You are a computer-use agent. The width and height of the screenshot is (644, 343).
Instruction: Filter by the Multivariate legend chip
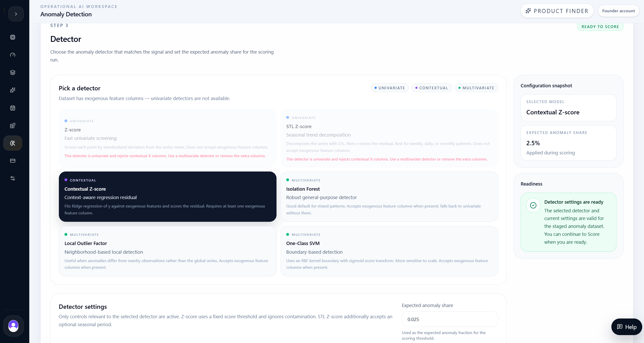[476, 88]
